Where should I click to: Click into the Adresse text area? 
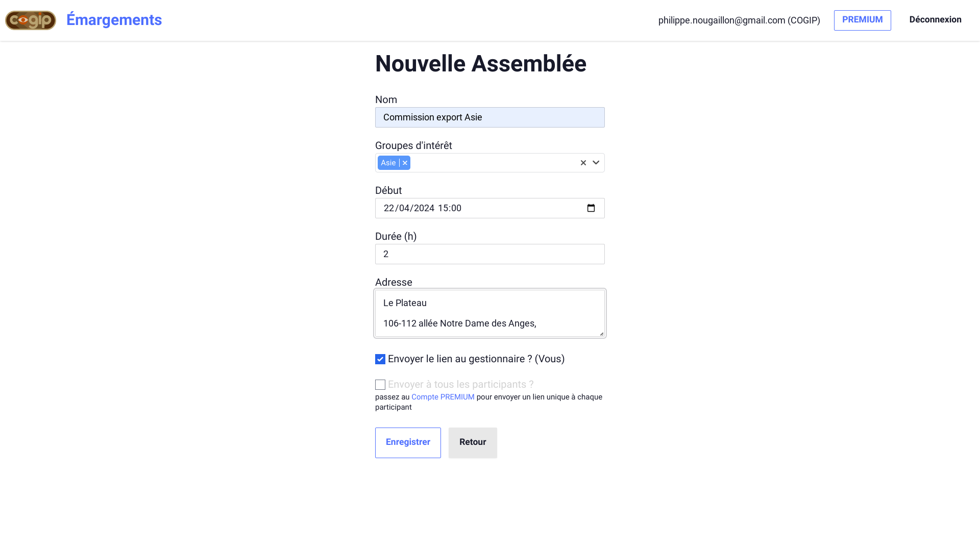[490, 313]
